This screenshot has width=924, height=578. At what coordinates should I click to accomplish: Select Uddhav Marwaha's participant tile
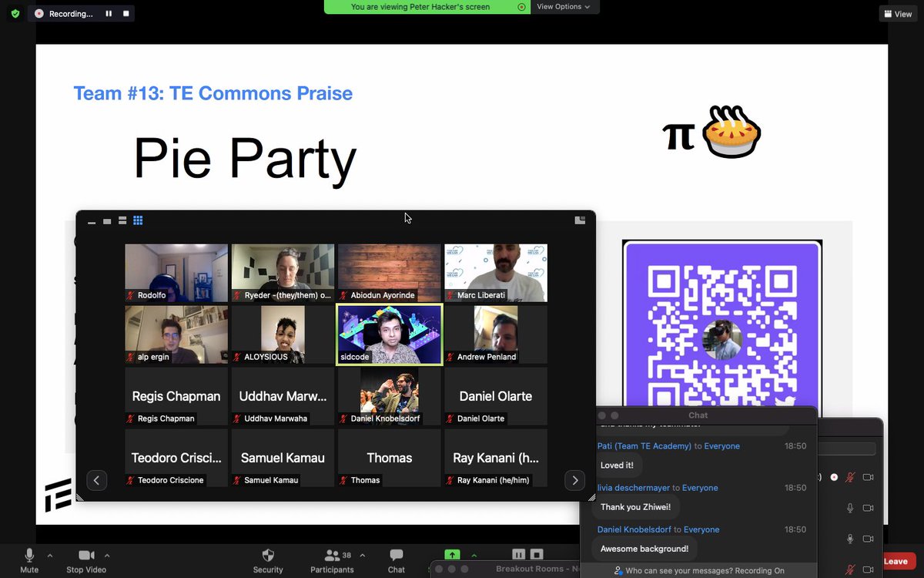point(283,396)
